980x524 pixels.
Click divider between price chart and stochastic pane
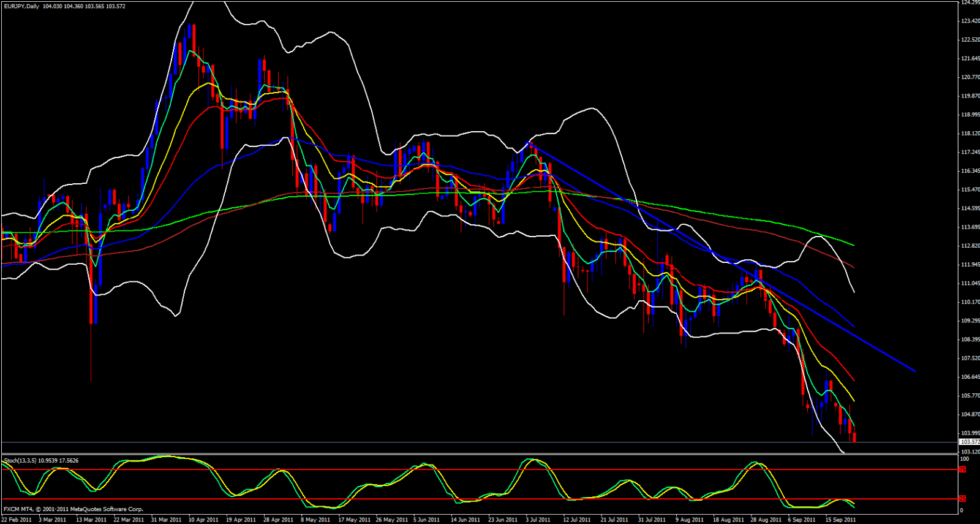click(x=478, y=454)
